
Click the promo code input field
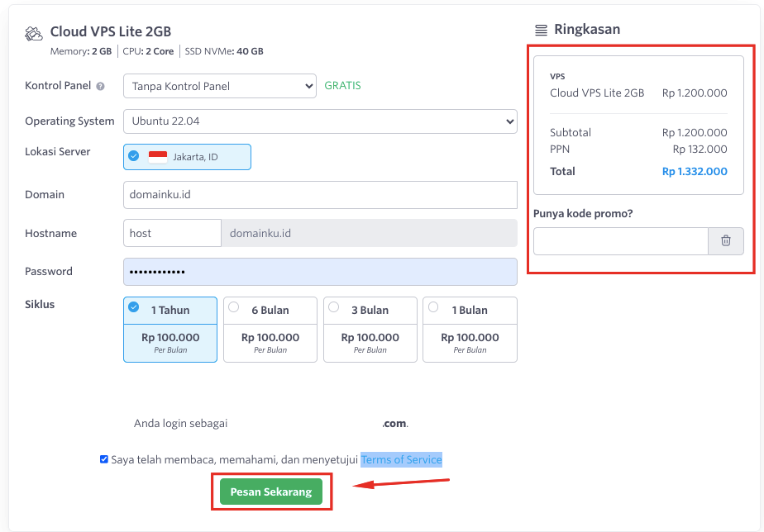pyautogui.click(x=620, y=240)
